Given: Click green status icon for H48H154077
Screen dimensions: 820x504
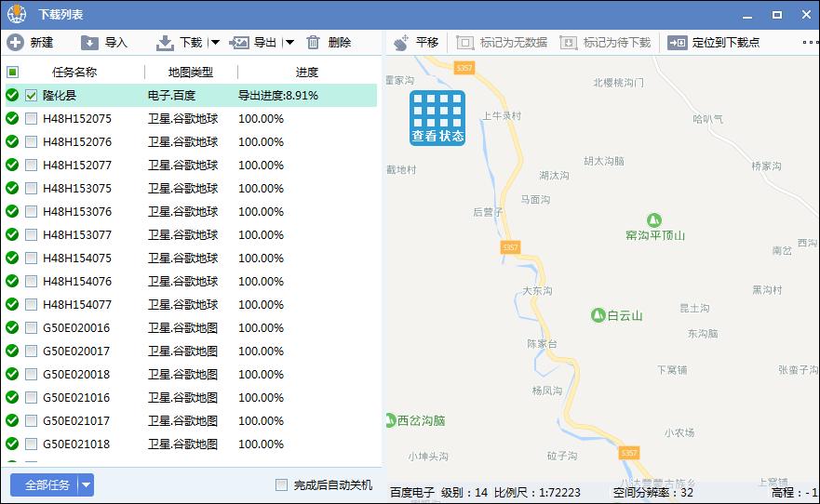Looking at the screenshot, I should [x=12, y=304].
